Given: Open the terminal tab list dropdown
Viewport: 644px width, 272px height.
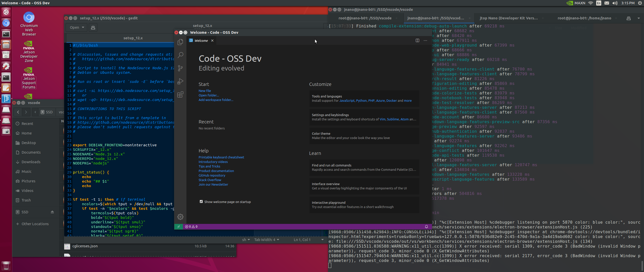Looking at the screenshot, I should coord(639,18).
